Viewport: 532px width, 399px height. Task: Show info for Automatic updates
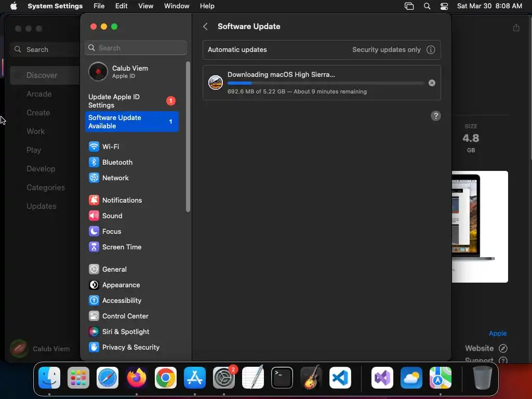tap(431, 50)
